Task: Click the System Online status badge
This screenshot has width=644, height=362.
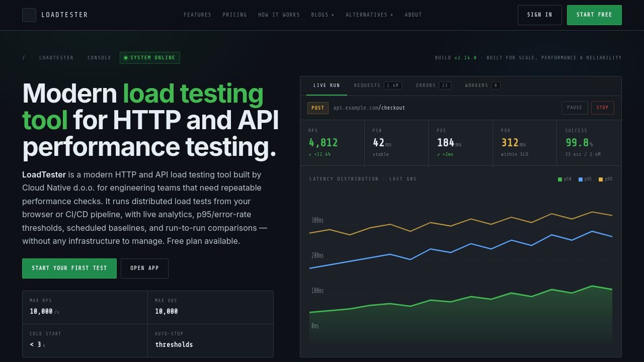Action: pos(150,58)
